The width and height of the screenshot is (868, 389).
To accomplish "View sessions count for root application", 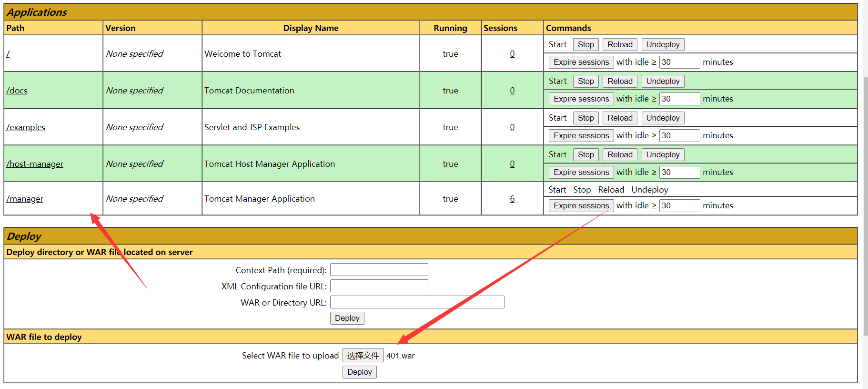I will (x=512, y=54).
